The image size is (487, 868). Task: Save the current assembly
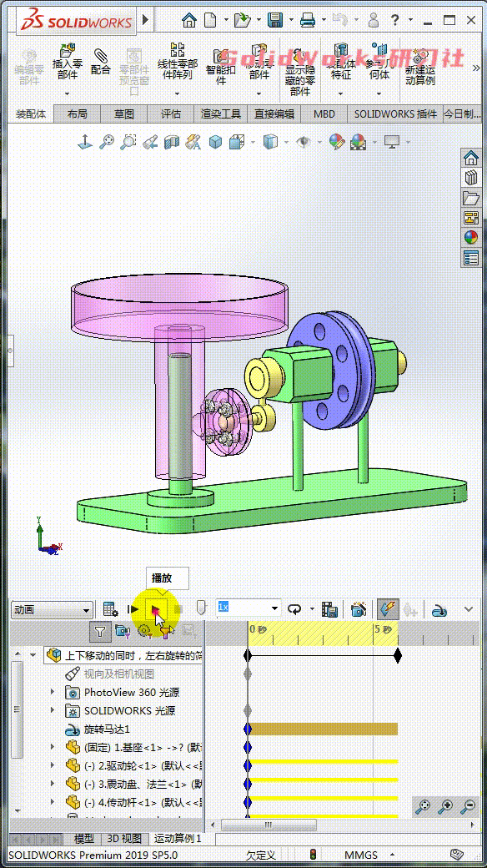click(x=275, y=21)
